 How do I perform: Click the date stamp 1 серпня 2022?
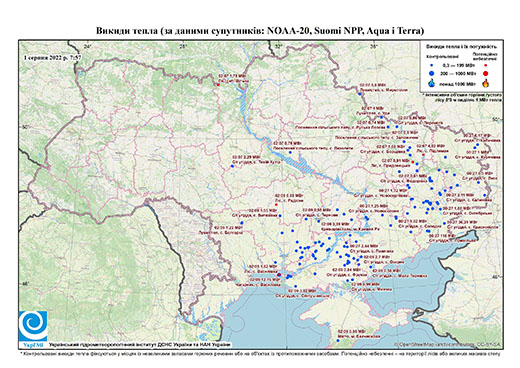[52, 58]
